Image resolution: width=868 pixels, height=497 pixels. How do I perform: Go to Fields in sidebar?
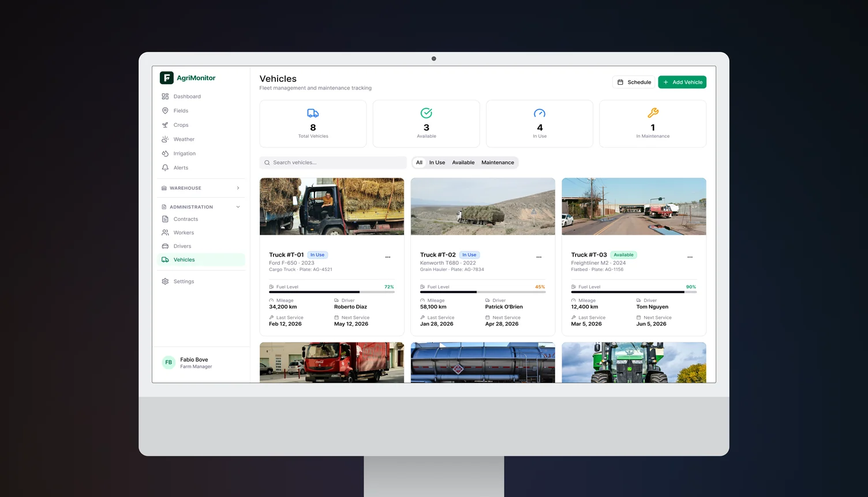(201, 111)
